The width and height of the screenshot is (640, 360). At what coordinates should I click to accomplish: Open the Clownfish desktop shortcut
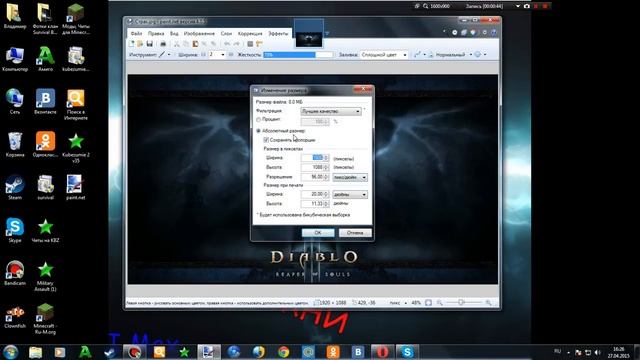point(15,316)
